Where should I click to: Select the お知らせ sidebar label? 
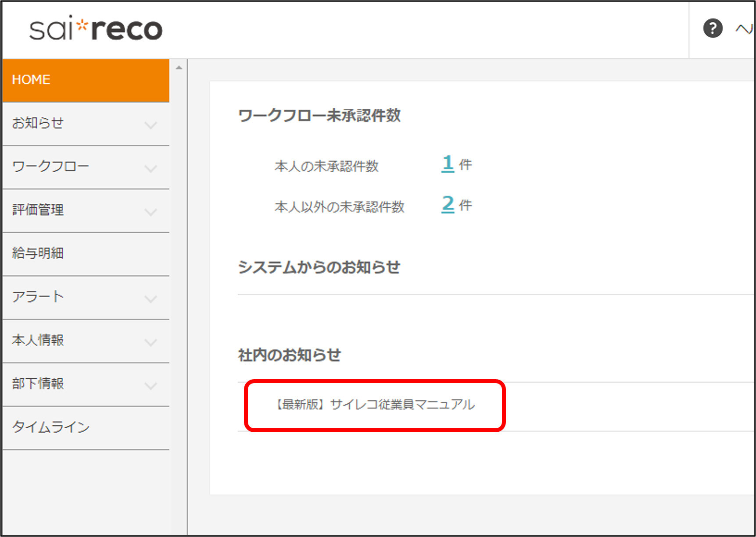[38, 123]
